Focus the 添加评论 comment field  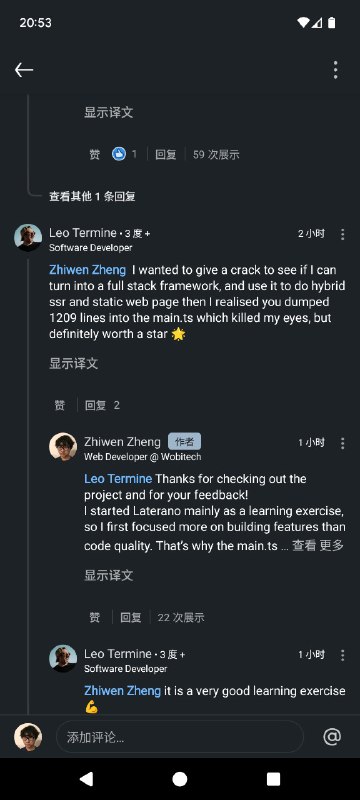tap(179, 737)
